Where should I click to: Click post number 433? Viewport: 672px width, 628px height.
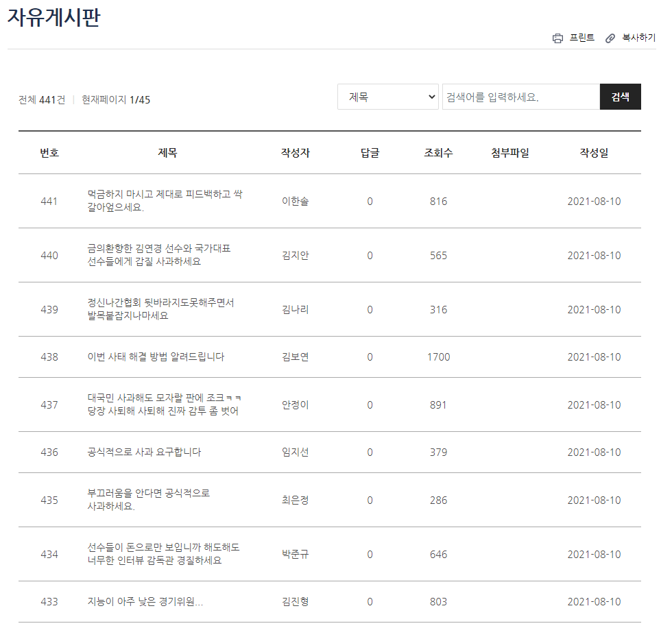(x=49, y=601)
